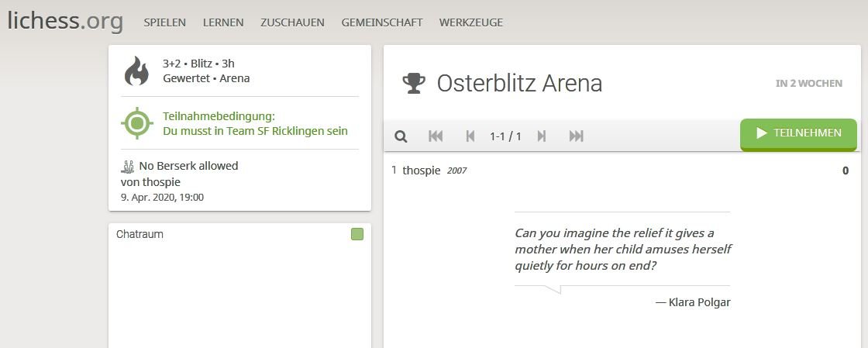The height and width of the screenshot is (348, 868).
Task: Click the blitz flame icon
Action: click(136, 71)
